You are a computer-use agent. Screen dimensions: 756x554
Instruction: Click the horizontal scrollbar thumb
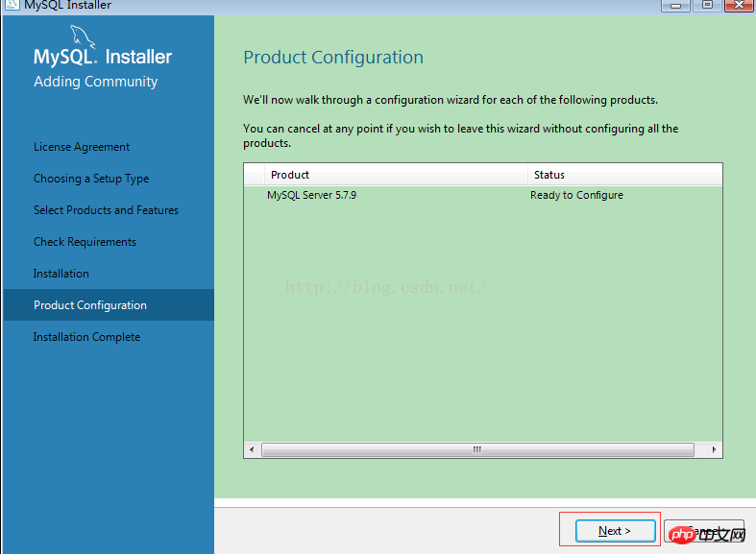477,450
